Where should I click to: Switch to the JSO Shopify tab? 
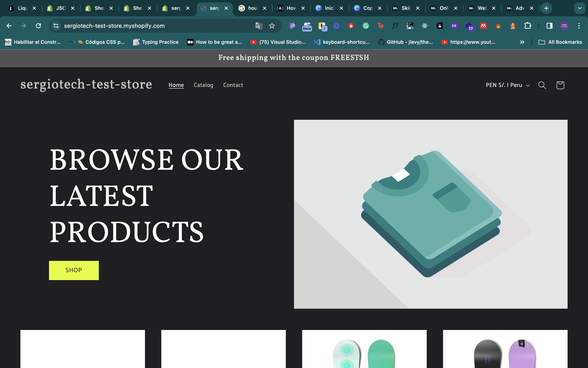(61, 8)
